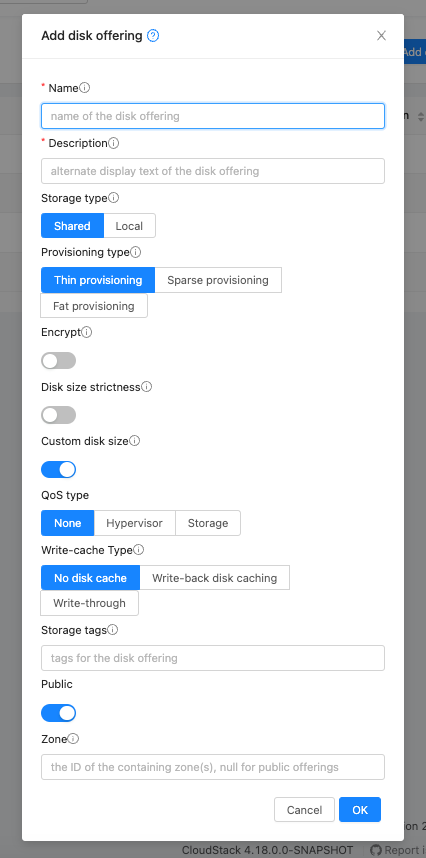
Task: Open the help icon beside Add disk offering
Action: [153, 36]
